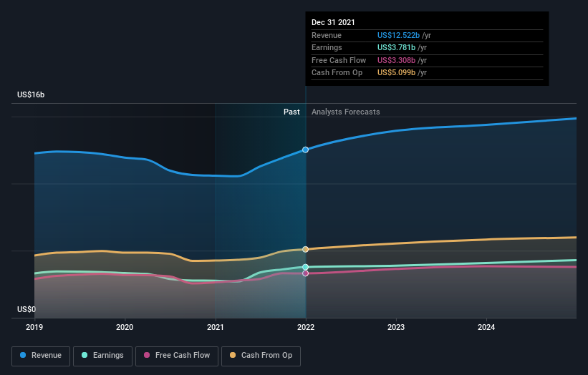Click the Dec 31 2021 tooltip date
The image size is (588, 375).
tap(333, 22)
